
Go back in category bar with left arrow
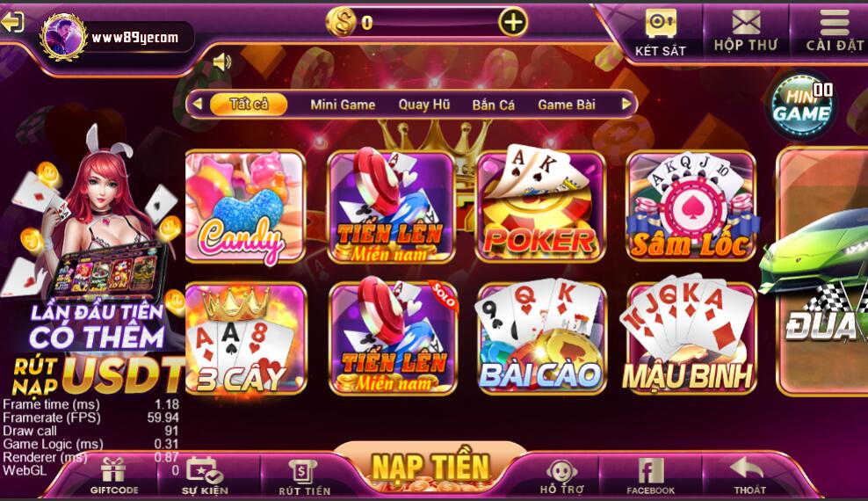[197, 104]
